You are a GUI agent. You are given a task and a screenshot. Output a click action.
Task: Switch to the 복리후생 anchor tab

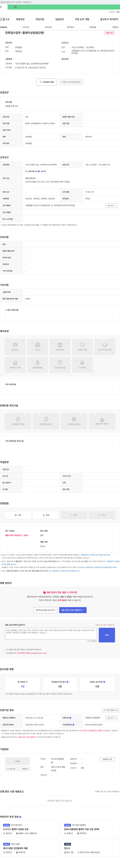click(x=70, y=27)
